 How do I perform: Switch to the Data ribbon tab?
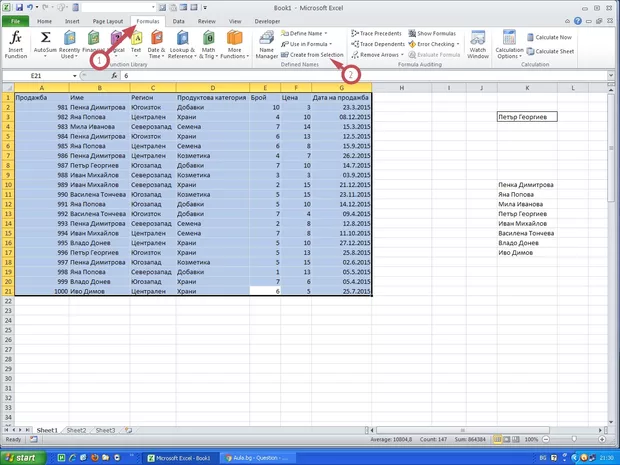point(177,20)
